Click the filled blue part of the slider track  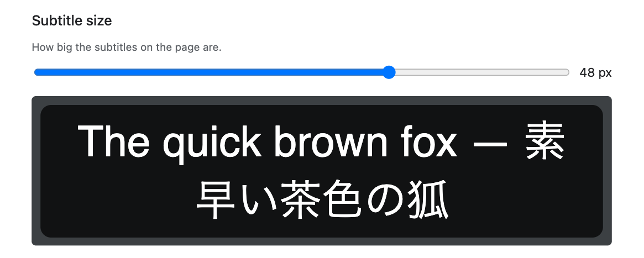point(208,72)
